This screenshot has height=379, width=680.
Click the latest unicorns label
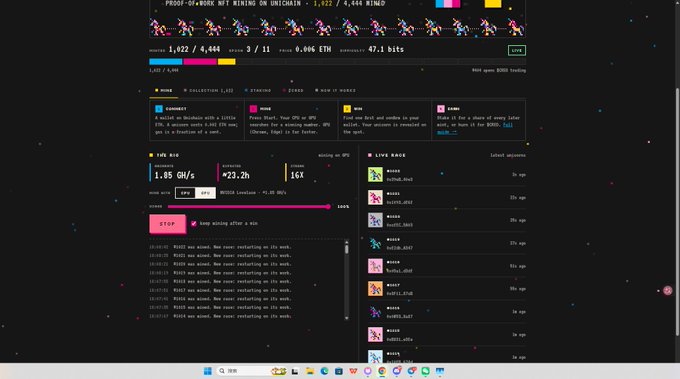pyautogui.click(x=508, y=155)
